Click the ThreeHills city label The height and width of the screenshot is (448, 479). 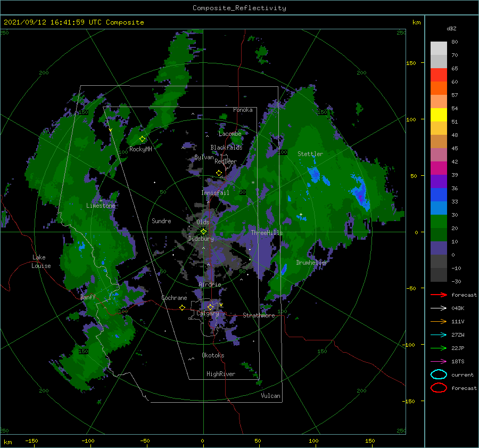267,233
